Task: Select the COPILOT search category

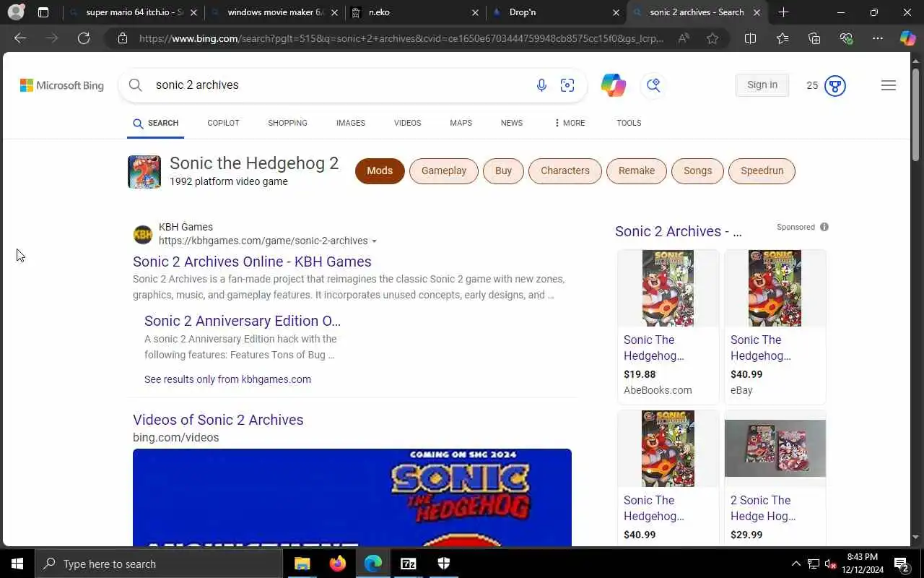Action: click(223, 123)
